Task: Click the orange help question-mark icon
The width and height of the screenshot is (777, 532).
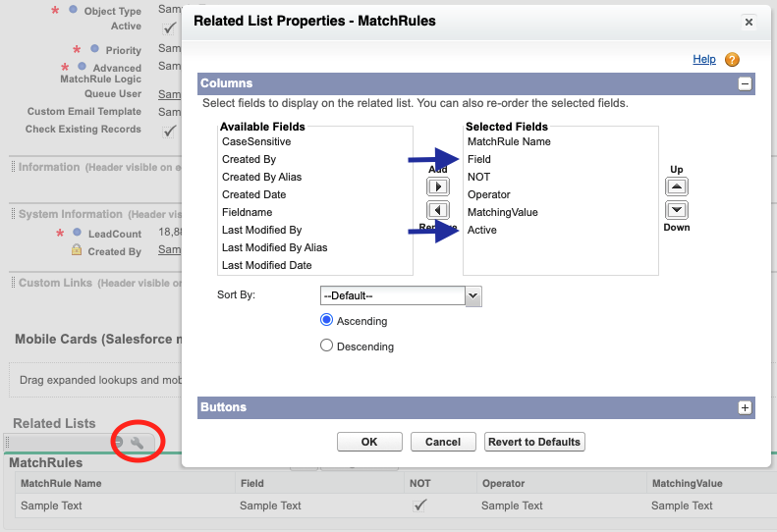Action: (732, 60)
